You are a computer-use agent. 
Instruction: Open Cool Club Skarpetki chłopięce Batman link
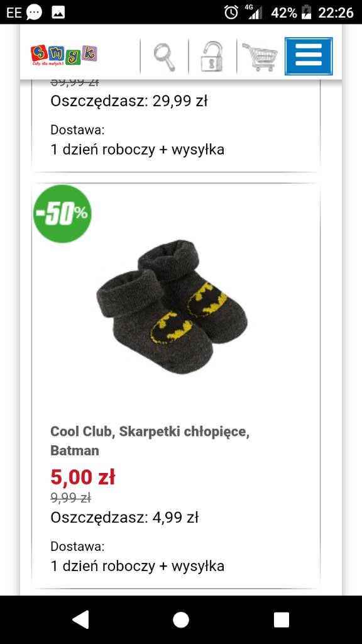tap(150, 441)
